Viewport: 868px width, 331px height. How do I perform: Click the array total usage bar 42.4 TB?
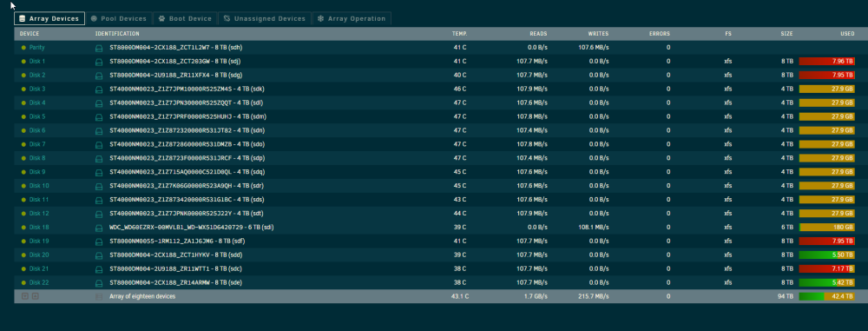(x=827, y=296)
